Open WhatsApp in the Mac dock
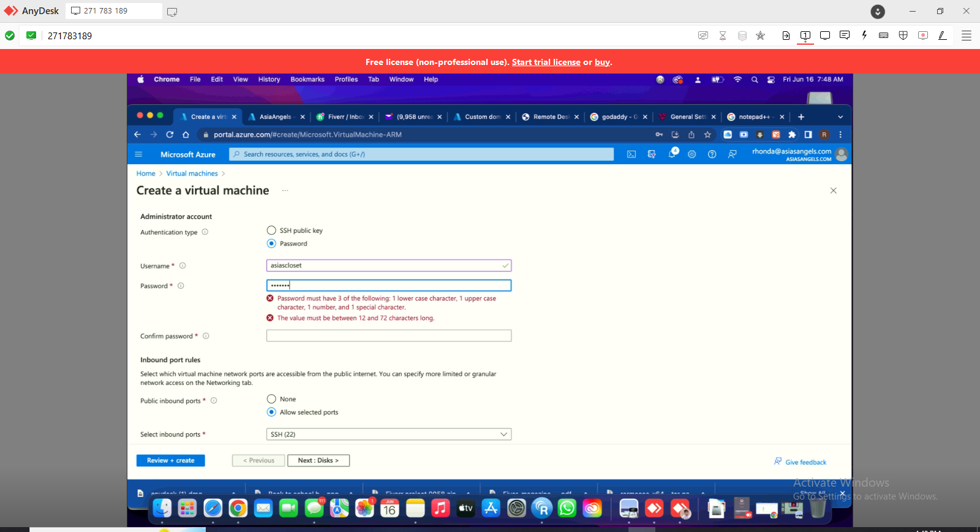The width and height of the screenshot is (980, 532). coord(567,507)
